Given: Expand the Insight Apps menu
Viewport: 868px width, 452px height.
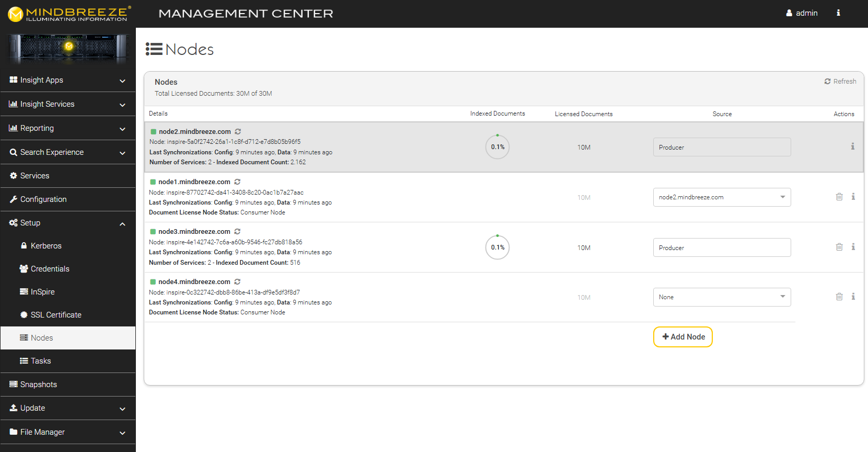Looking at the screenshot, I should click(68, 80).
